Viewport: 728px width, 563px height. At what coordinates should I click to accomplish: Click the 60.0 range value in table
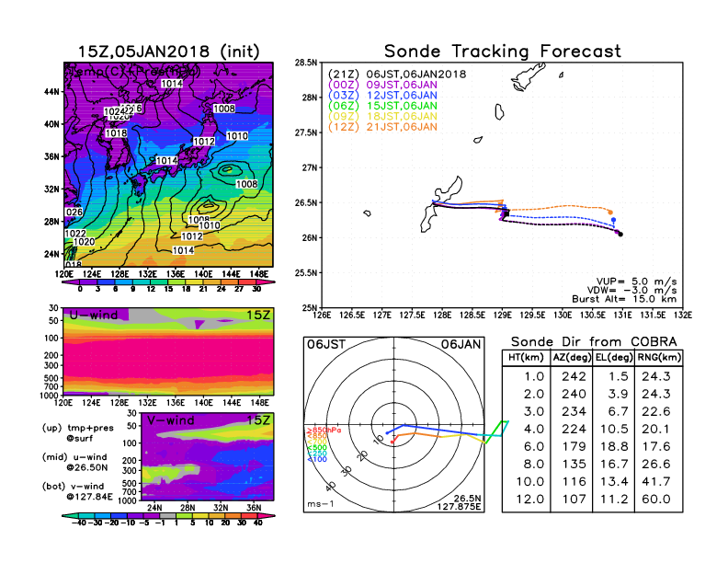(657, 499)
